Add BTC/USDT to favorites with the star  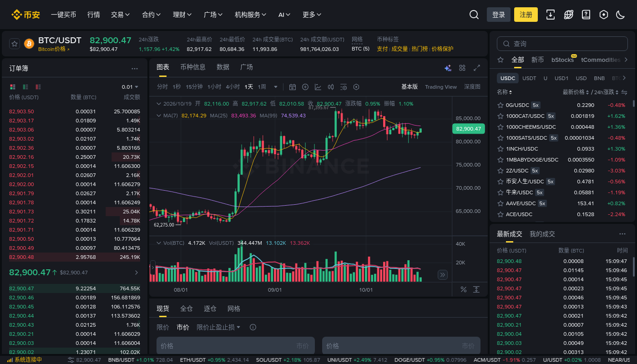tap(15, 44)
